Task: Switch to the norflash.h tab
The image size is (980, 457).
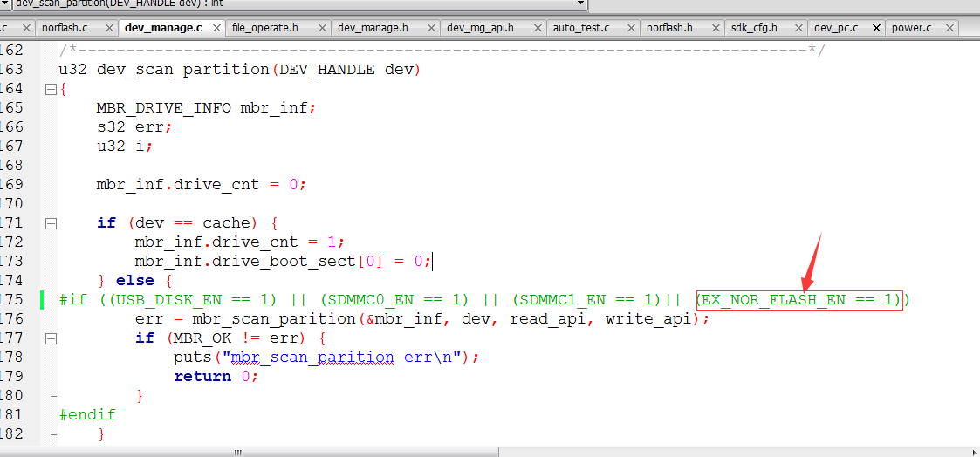Action: click(x=669, y=28)
